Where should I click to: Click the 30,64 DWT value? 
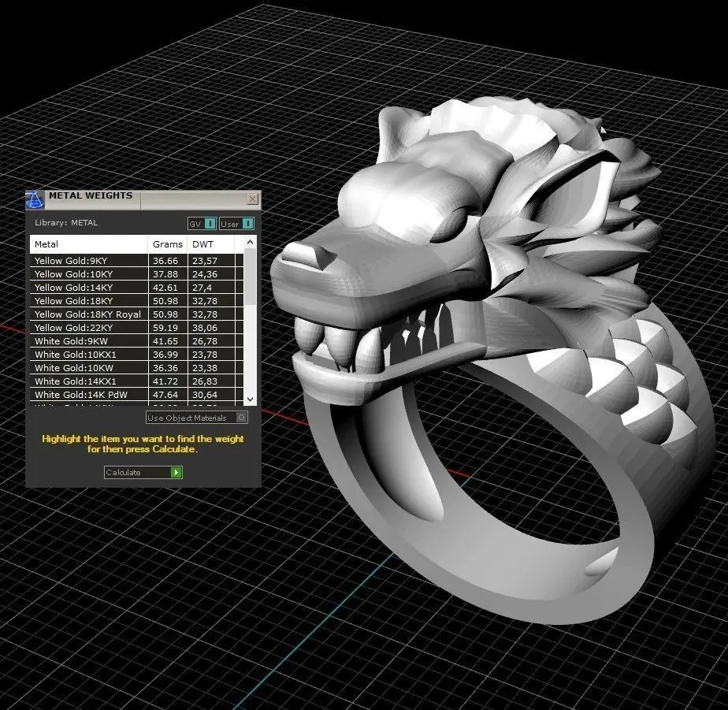click(x=205, y=395)
